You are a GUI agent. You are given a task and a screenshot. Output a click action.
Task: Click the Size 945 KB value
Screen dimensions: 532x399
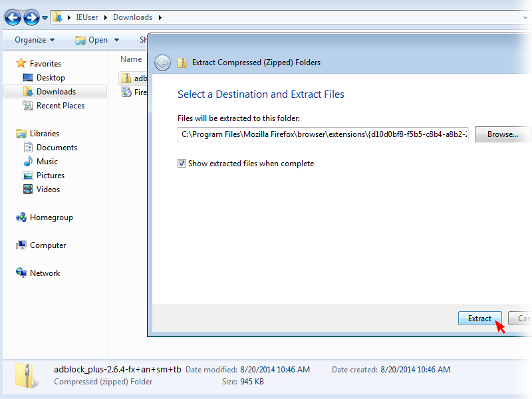pyautogui.click(x=252, y=382)
